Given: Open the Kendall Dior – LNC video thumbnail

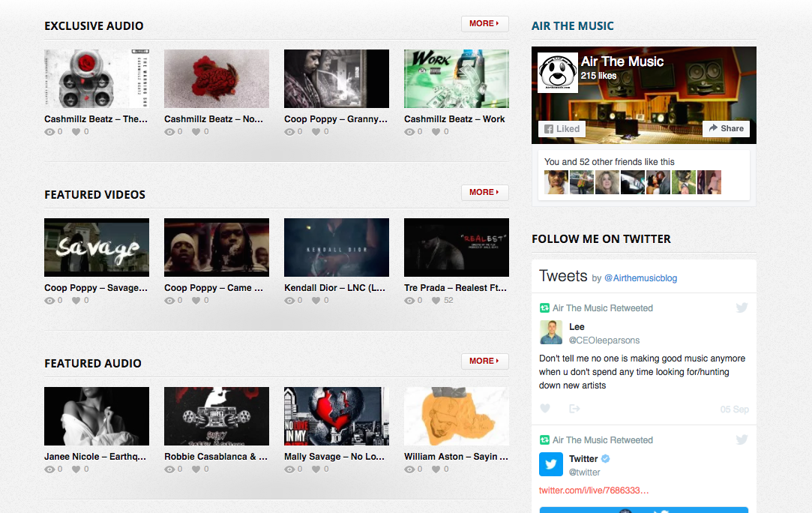Looking at the screenshot, I should pyautogui.click(x=336, y=247).
